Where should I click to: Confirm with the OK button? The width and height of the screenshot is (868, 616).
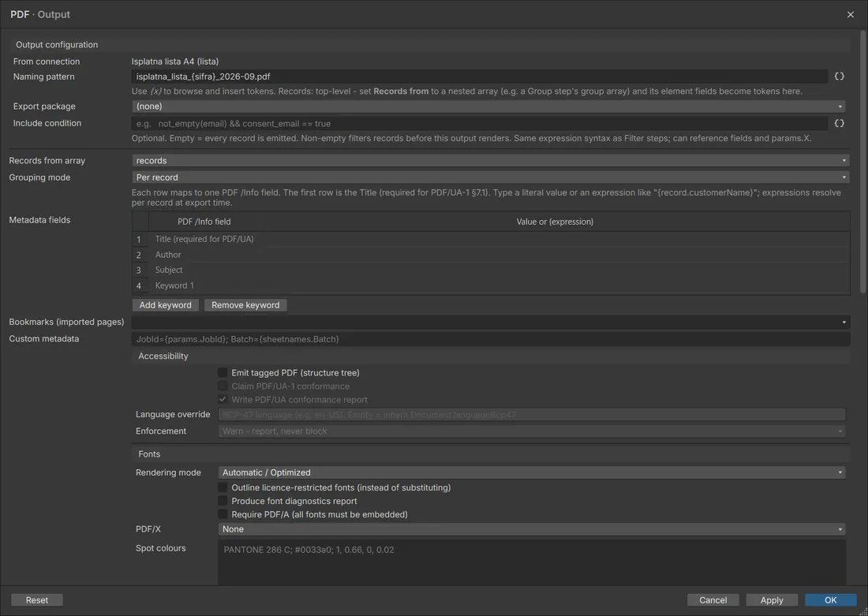coord(830,600)
